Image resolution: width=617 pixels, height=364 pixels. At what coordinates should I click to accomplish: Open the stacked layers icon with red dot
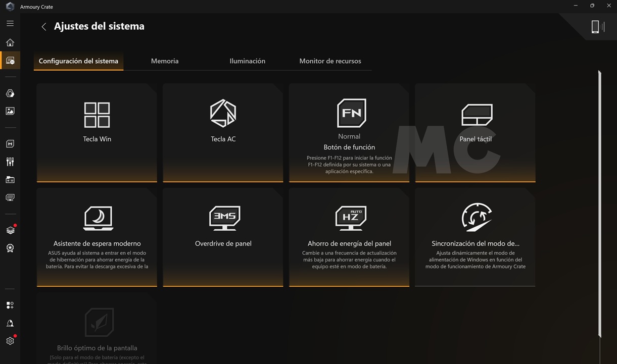pyautogui.click(x=10, y=230)
